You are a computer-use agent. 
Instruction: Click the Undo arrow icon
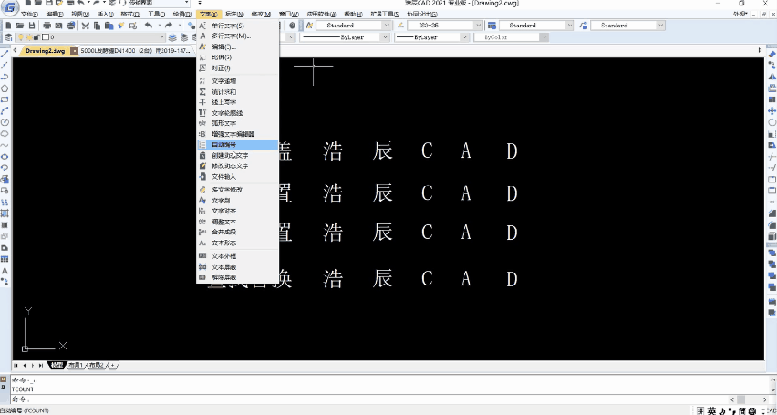(148, 25)
